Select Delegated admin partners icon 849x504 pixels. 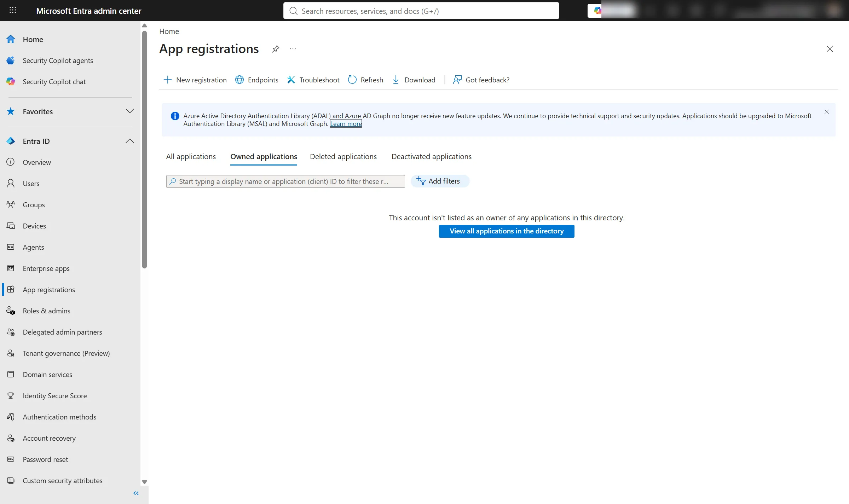[x=11, y=332]
